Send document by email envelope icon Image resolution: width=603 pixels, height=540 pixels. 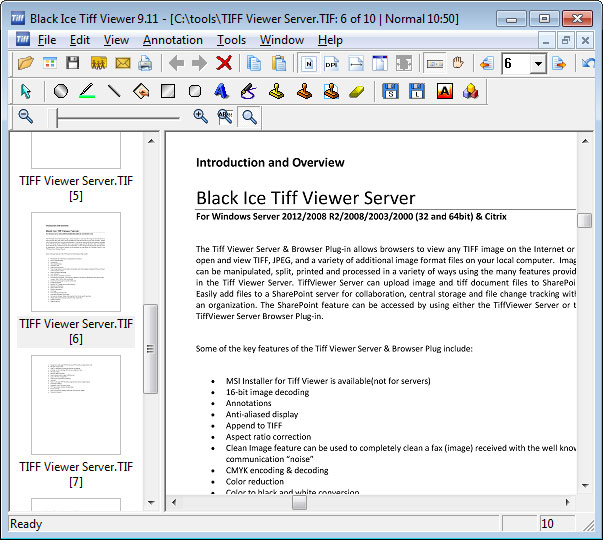pyautogui.click(x=123, y=63)
